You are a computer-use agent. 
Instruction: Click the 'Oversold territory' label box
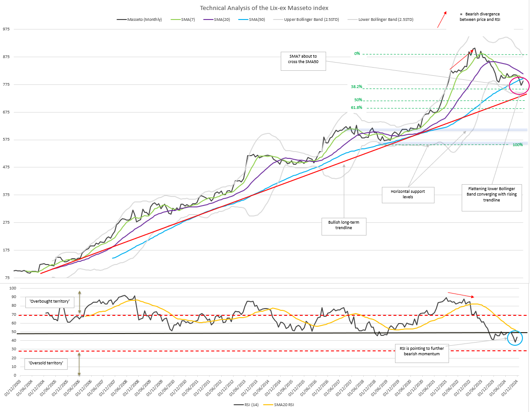46,363
